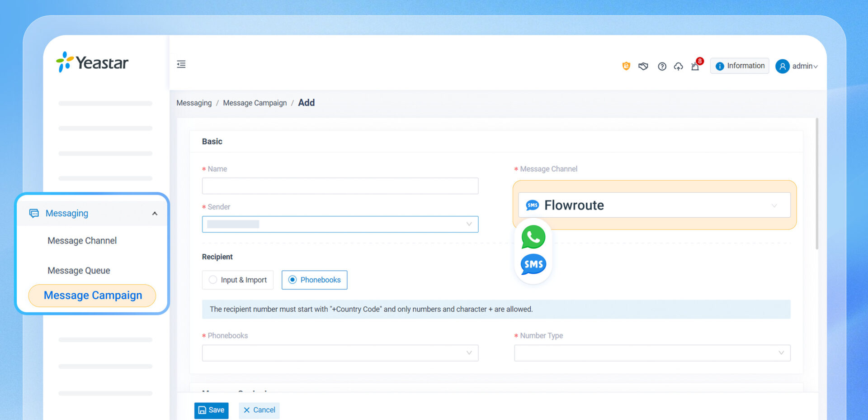Go to Message Queue in sidebar
This screenshot has width=868, height=420.
click(79, 271)
